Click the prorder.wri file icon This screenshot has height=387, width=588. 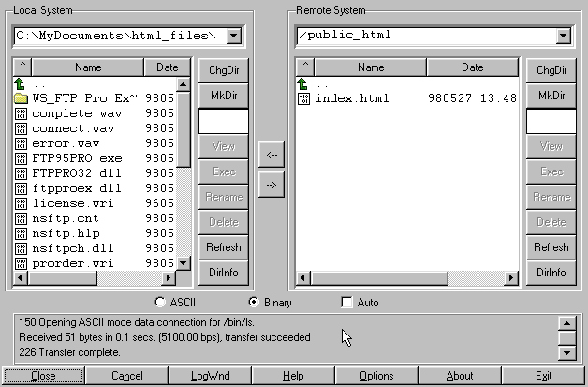21,263
